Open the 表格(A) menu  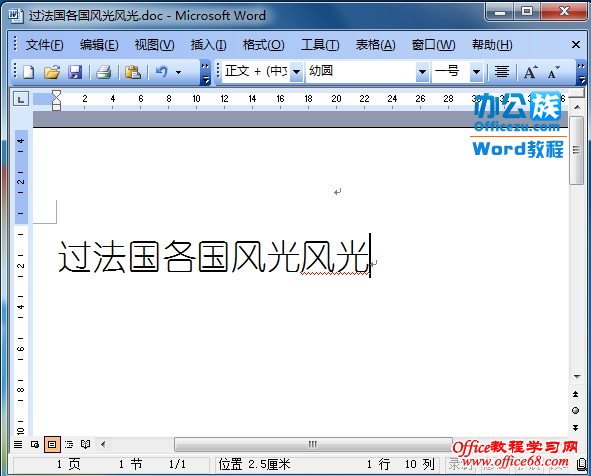click(375, 45)
